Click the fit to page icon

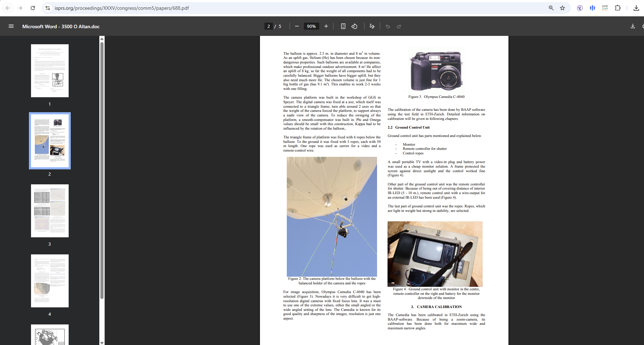(x=343, y=26)
